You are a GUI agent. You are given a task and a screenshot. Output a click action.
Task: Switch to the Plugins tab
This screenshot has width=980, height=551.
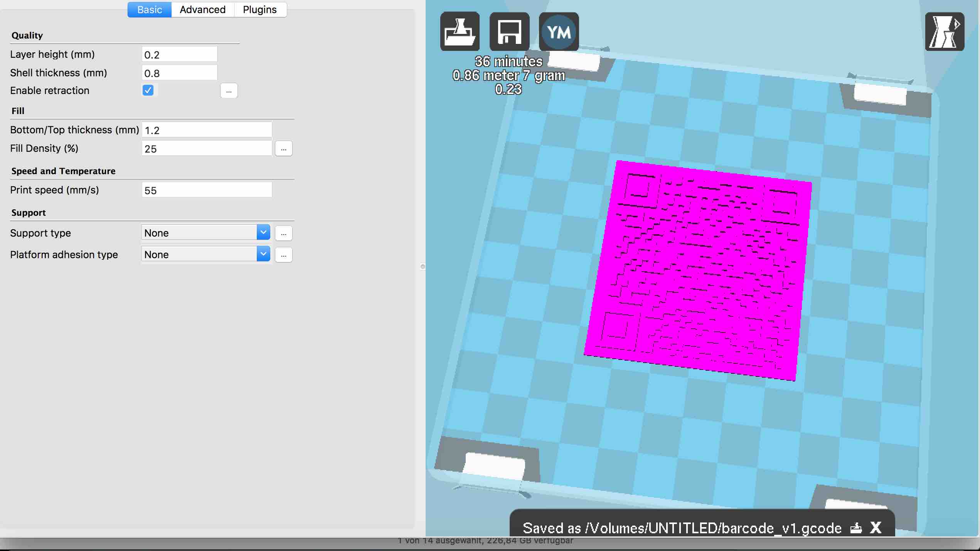(x=259, y=10)
